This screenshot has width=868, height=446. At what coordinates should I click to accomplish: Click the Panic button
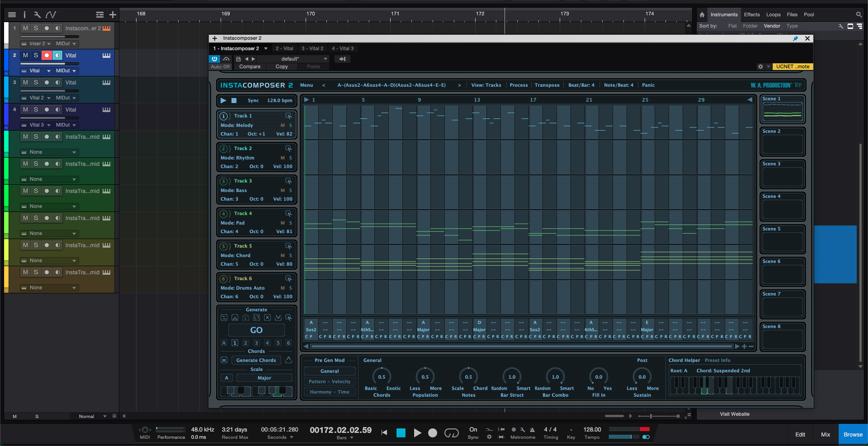(x=648, y=85)
